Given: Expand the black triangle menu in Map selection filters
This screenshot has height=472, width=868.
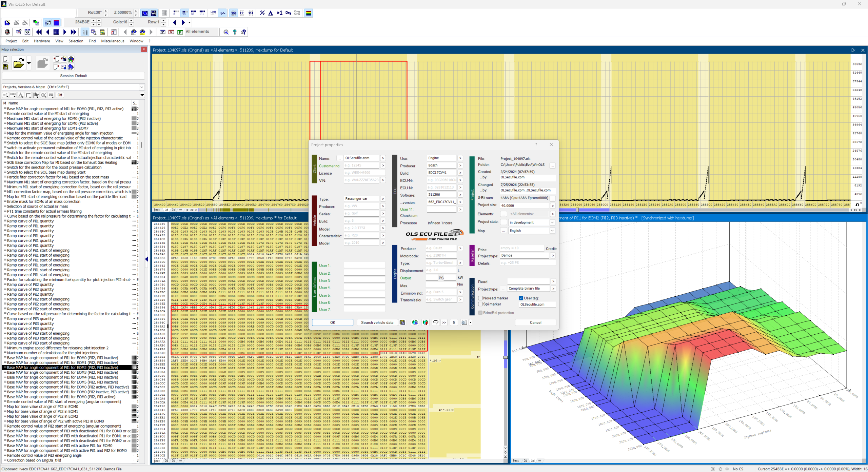Looking at the screenshot, I should click(142, 95).
